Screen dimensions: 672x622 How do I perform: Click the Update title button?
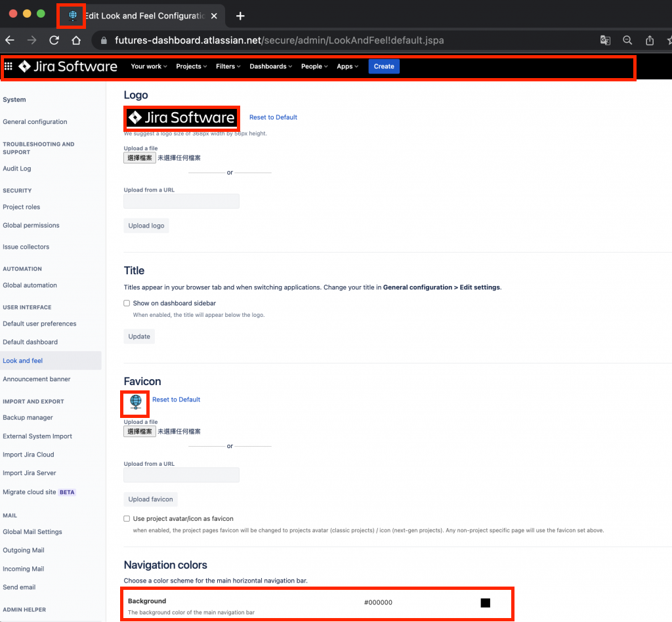[x=139, y=337]
